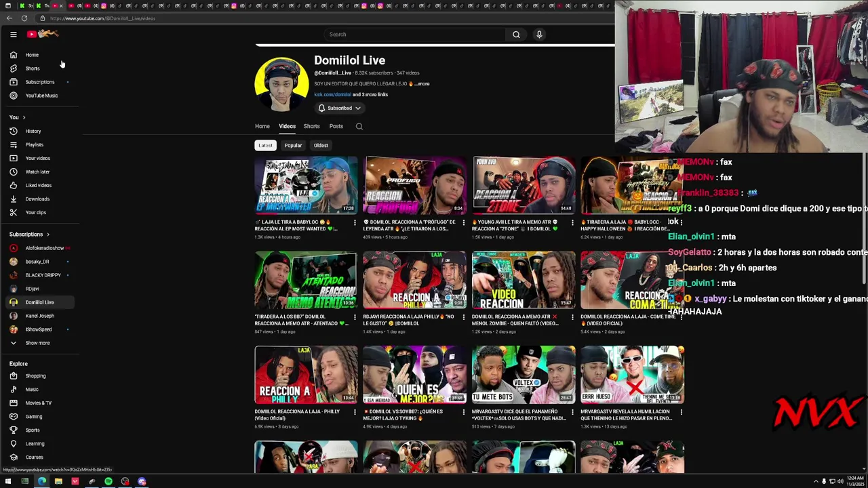
Task: Open Movies & TV under Explore
Action: coord(38,403)
